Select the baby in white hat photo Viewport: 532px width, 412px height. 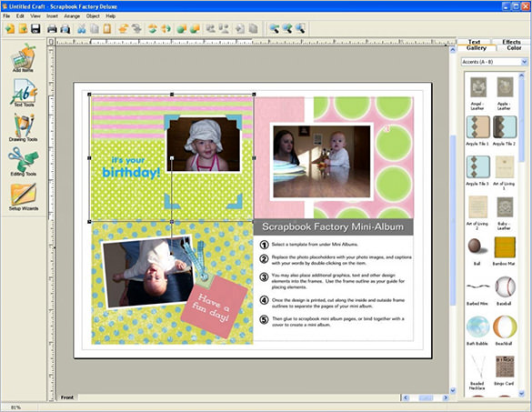203,144
